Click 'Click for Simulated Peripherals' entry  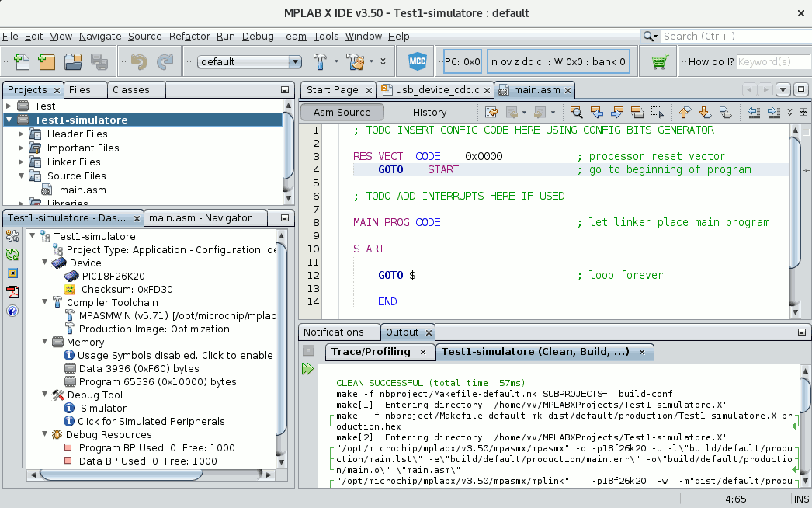[x=151, y=422]
